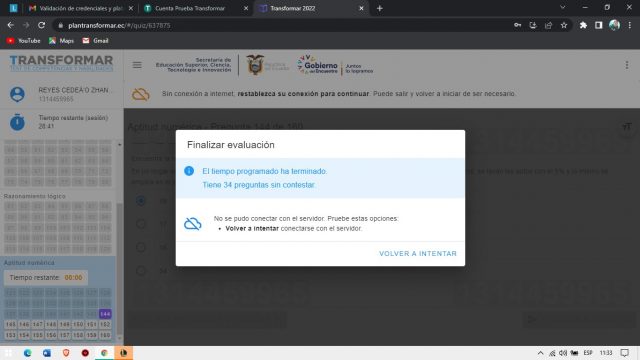The width and height of the screenshot is (640, 360).
Task: Click VOLVER A INTENTAR in the dialog
Action: [x=418, y=253]
